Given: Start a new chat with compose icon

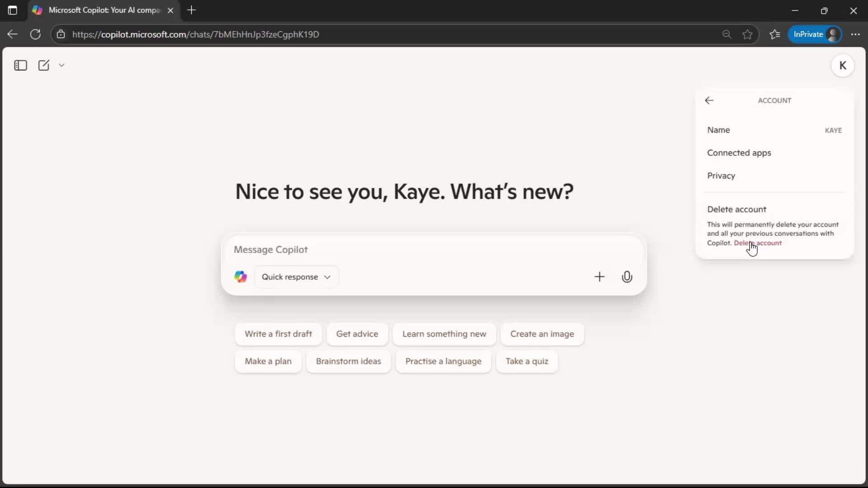Looking at the screenshot, I should [x=44, y=66].
